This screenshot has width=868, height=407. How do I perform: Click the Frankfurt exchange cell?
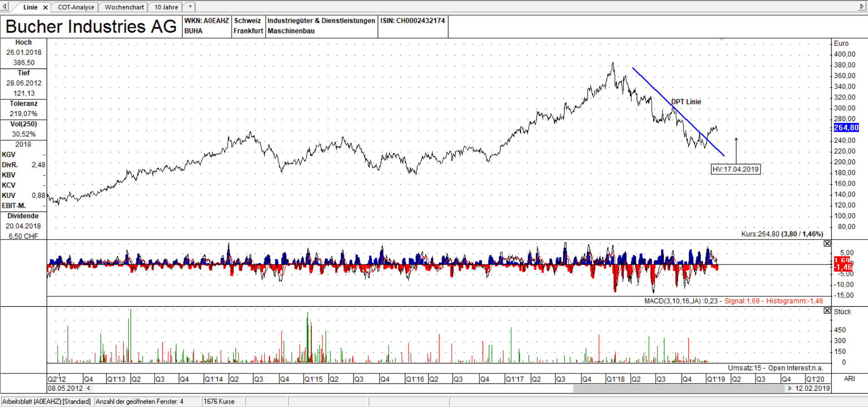click(248, 31)
